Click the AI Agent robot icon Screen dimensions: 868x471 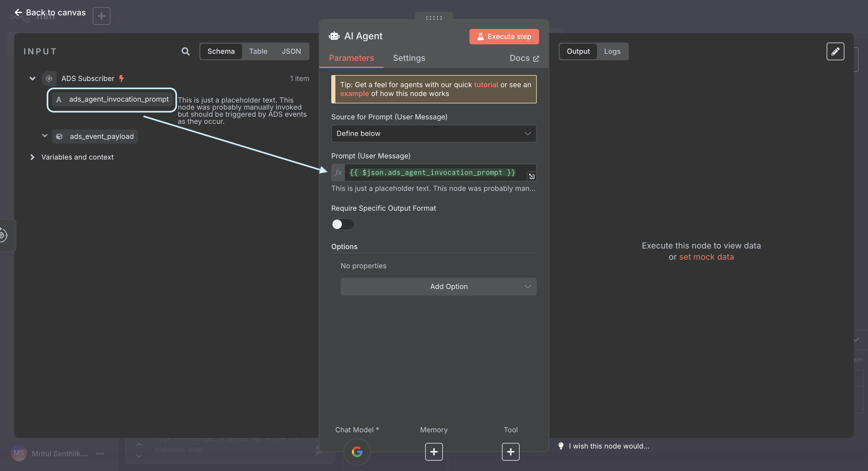[x=334, y=35]
